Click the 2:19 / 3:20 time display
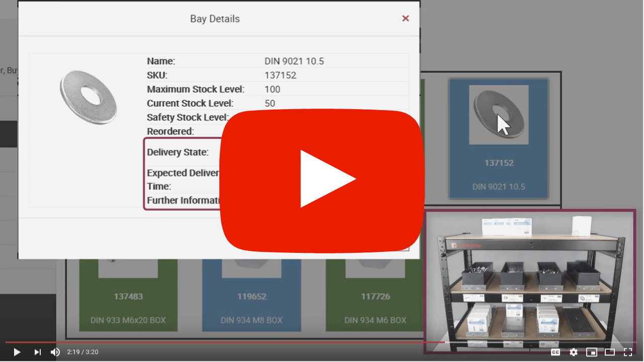 (83, 352)
